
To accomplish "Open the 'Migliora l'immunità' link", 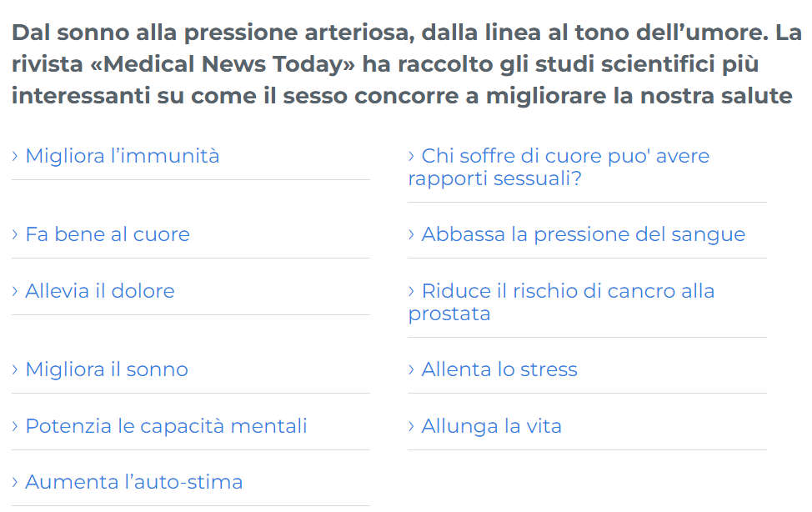I will point(122,156).
